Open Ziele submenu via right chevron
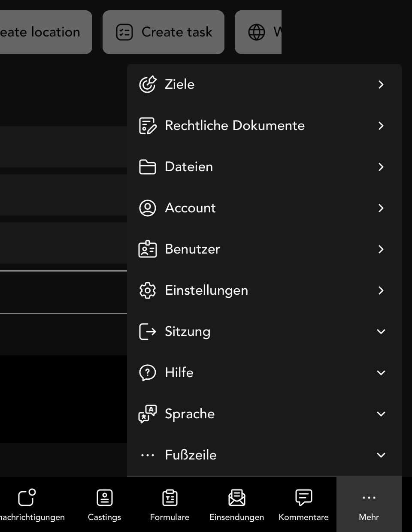 381,85
